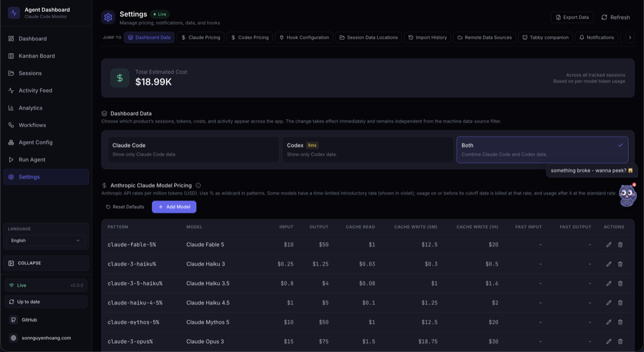Click the Claude Haiku 4.5 model name
This screenshot has width=644, height=352.
coord(208,303)
